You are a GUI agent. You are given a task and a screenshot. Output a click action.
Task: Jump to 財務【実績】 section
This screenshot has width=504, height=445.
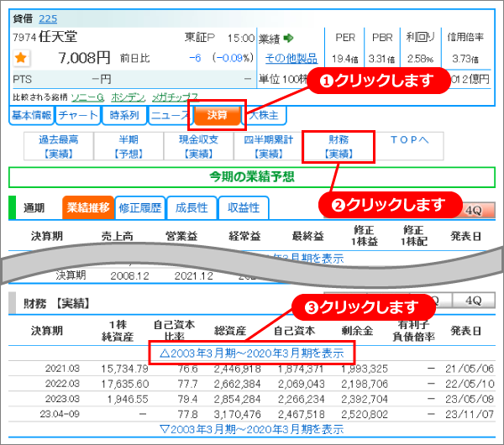pos(339,146)
